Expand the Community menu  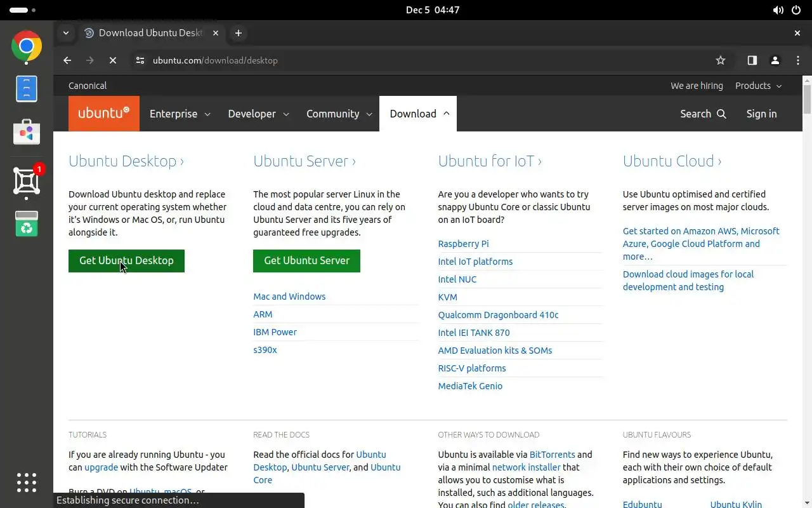pos(339,114)
